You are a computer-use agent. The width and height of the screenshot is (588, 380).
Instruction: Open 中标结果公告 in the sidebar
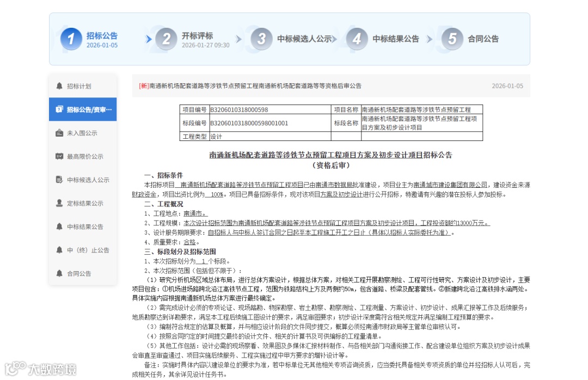coord(83,226)
